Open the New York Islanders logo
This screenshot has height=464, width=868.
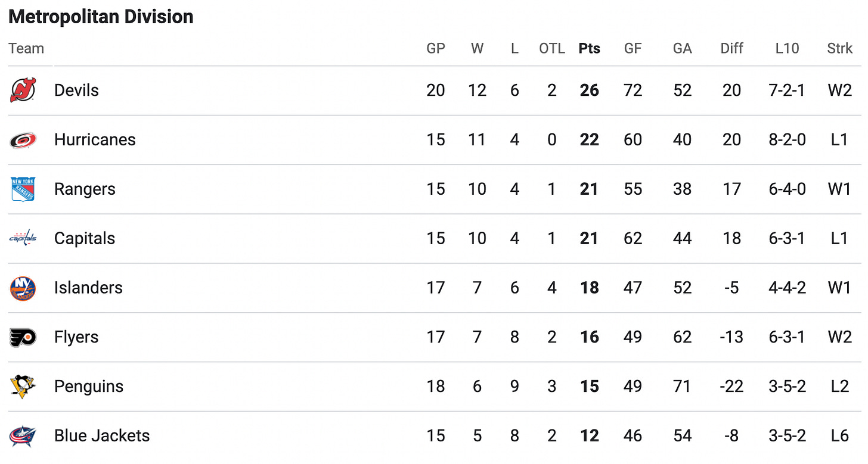23,288
